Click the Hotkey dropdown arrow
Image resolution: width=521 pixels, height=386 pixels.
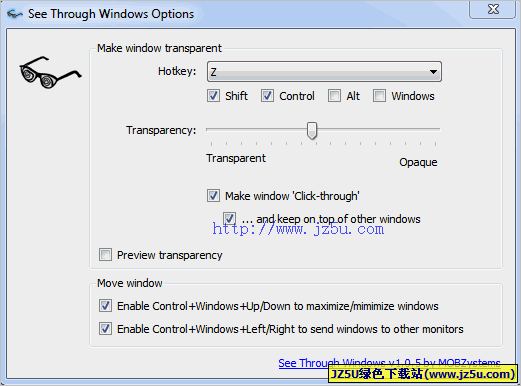pyautogui.click(x=433, y=72)
